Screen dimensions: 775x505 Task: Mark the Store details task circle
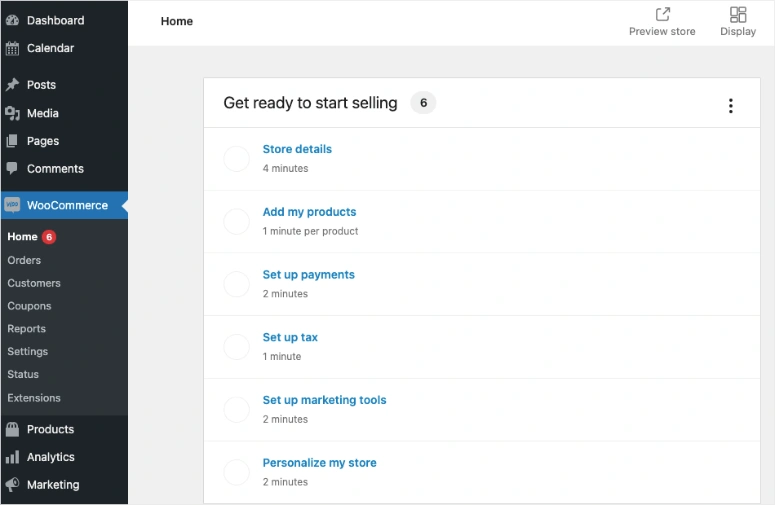coord(236,159)
